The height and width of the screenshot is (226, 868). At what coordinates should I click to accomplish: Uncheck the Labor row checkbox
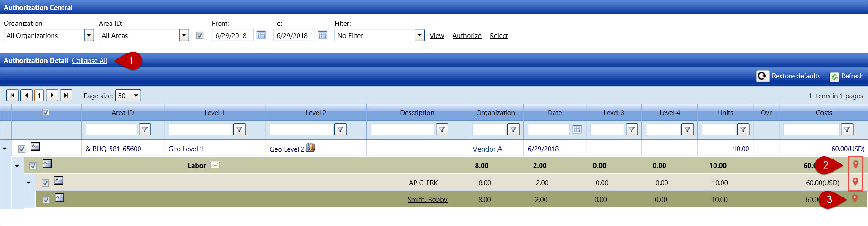tap(33, 166)
